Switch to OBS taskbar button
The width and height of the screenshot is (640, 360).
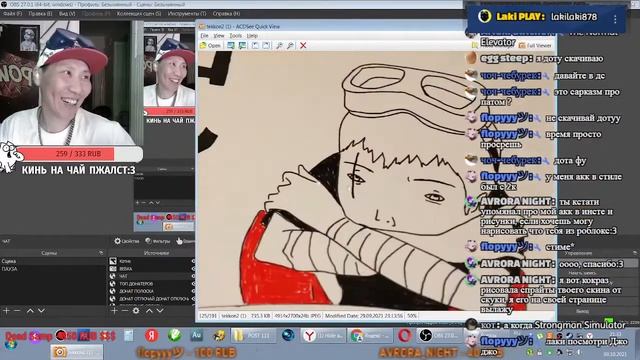[440, 336]
